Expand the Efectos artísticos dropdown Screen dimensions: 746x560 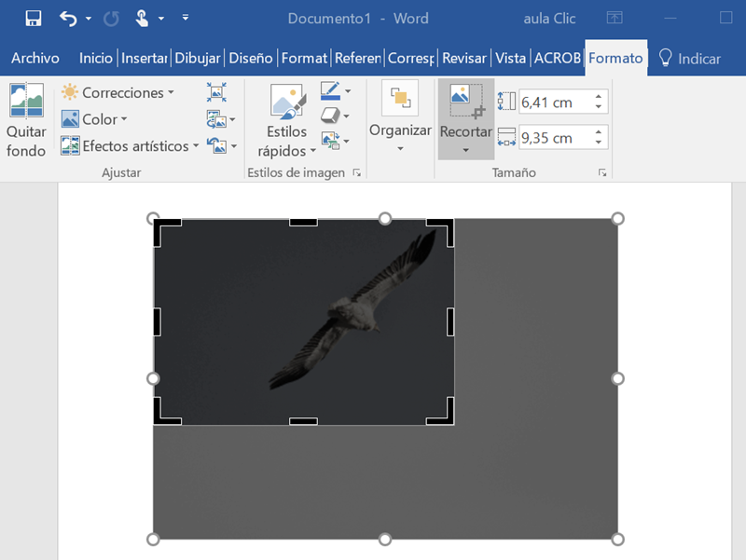130,145
